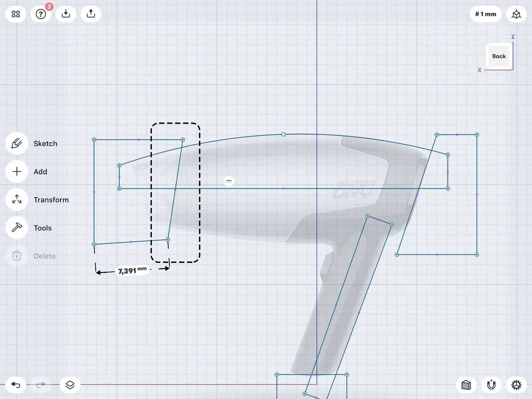Viewport: 532px width, 399px height.
Task: Open the Add menu plus icon
Action: [17, 172]
